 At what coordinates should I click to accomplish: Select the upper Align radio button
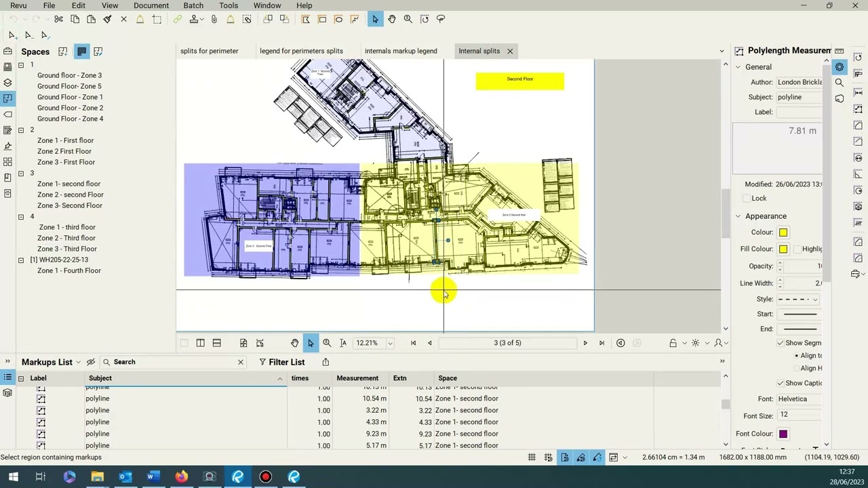pyautogui.click(x=796, y=356)
